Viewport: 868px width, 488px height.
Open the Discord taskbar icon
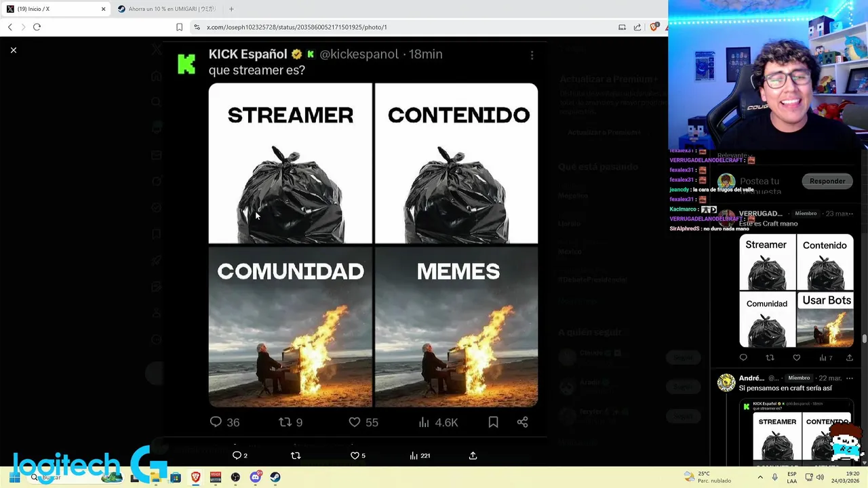(x=255, y=477)
